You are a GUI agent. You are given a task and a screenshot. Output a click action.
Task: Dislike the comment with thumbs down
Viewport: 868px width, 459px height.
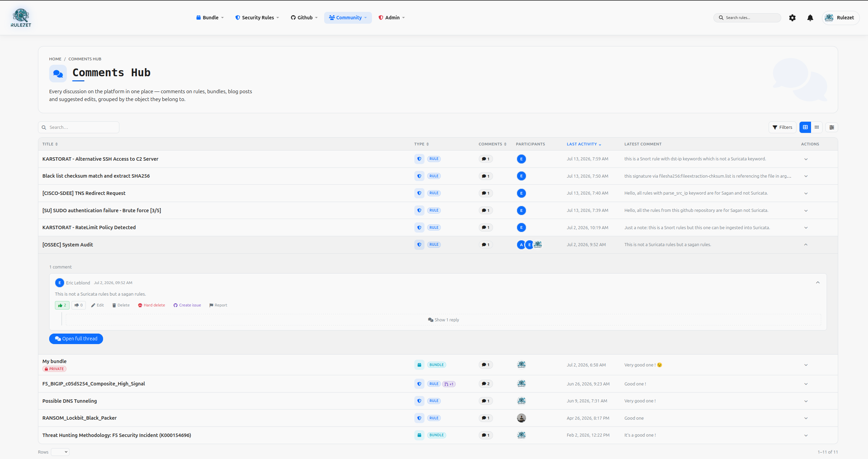tap(79, 305)
